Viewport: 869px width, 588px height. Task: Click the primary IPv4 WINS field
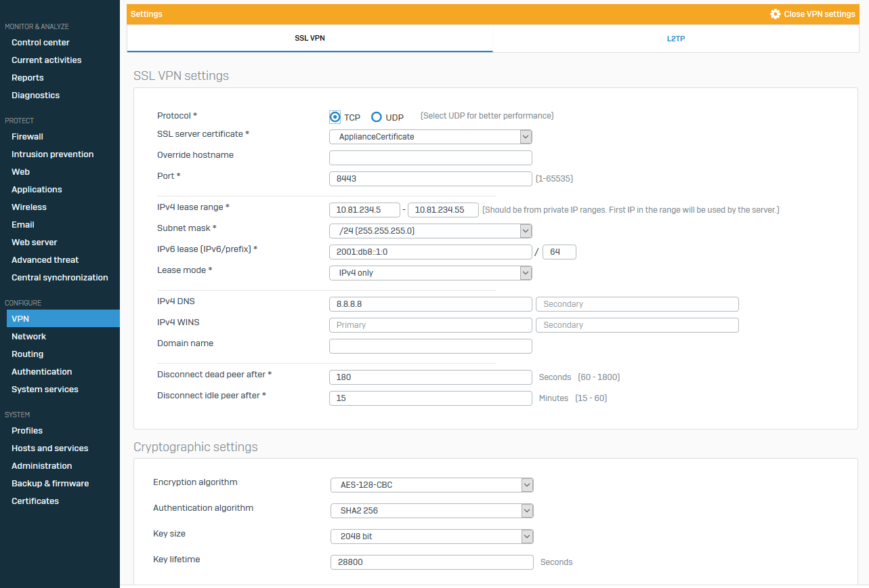coord(430,325)
